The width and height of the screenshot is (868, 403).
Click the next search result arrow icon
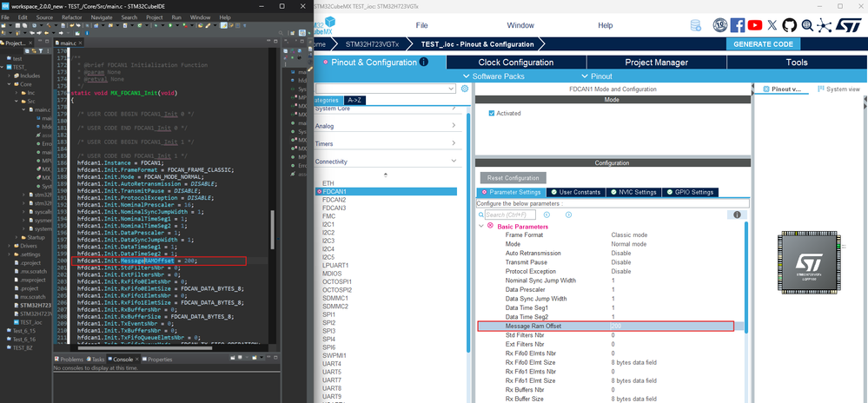pos(568,215)
